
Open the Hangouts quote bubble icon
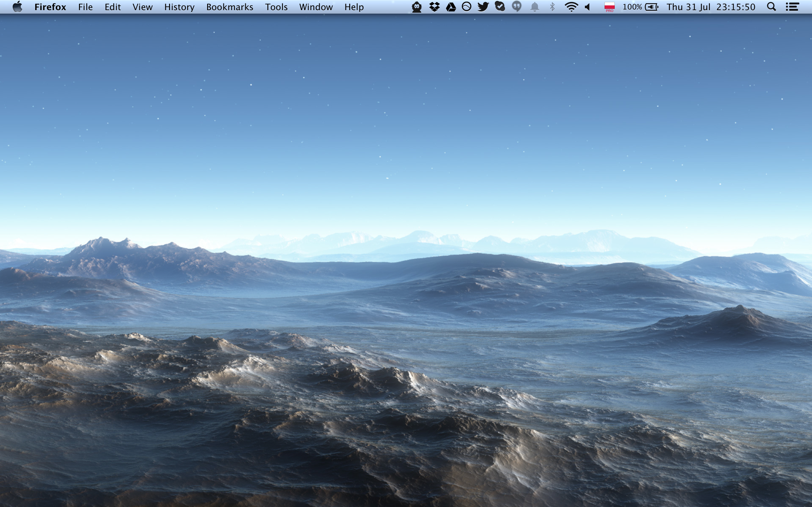point(517,7)
